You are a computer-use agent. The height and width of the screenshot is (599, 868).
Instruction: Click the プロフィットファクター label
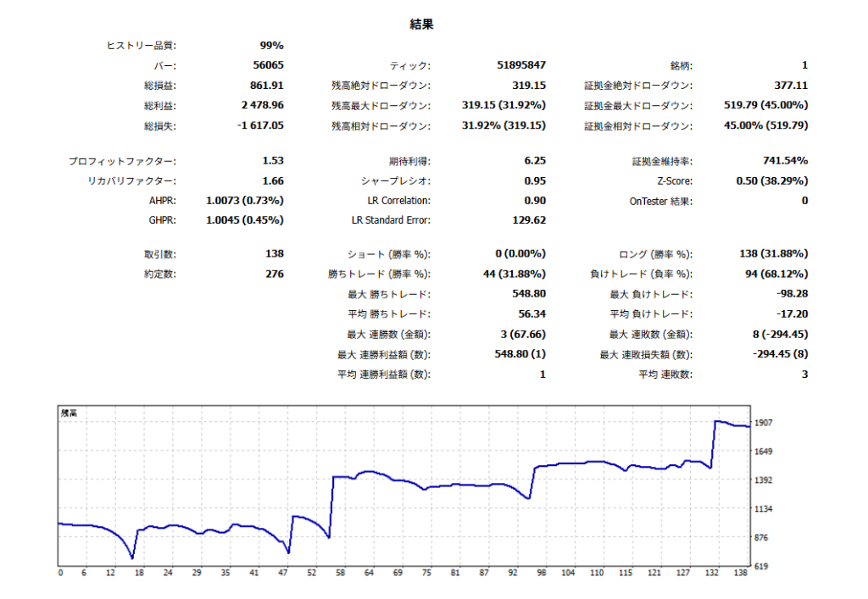tap(122, 161)
